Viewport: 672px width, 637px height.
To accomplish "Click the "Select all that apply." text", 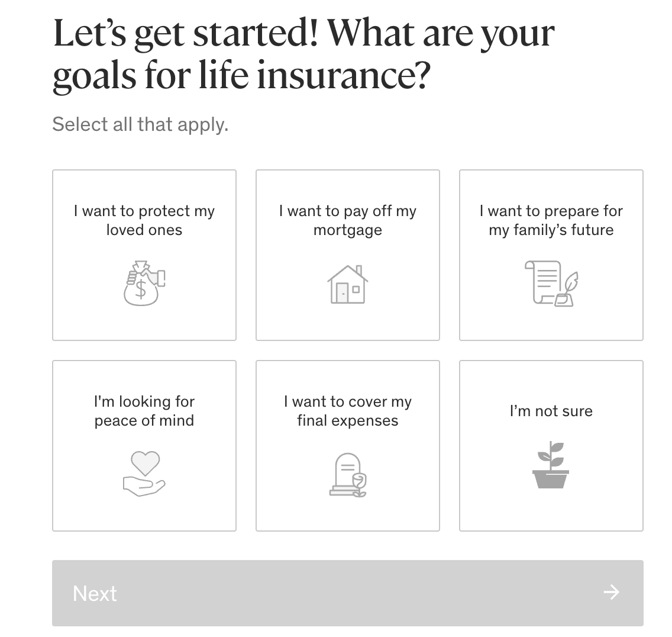I will pos(140,124).
